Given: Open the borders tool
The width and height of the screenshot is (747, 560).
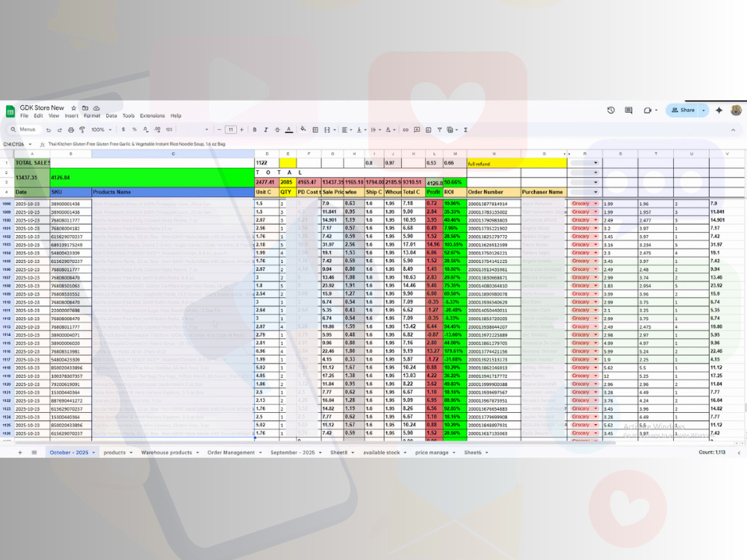Looking at the screenshot, I should point(315,129).
